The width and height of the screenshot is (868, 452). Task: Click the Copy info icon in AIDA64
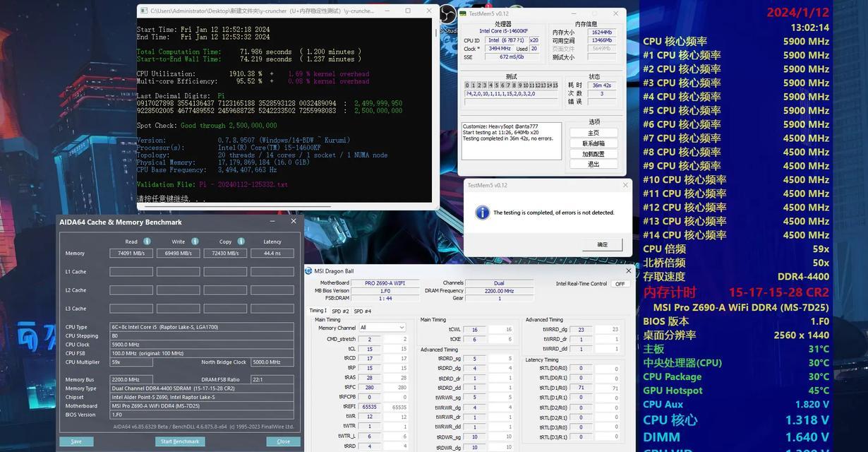tap(241, 242)
